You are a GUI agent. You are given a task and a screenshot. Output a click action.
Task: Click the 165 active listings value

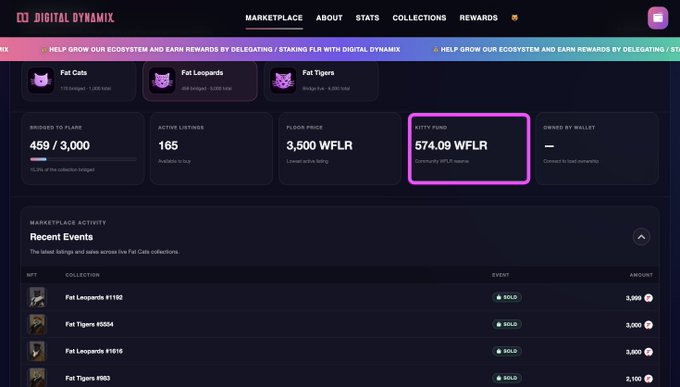pyautogui.click(x=168, y=145)
